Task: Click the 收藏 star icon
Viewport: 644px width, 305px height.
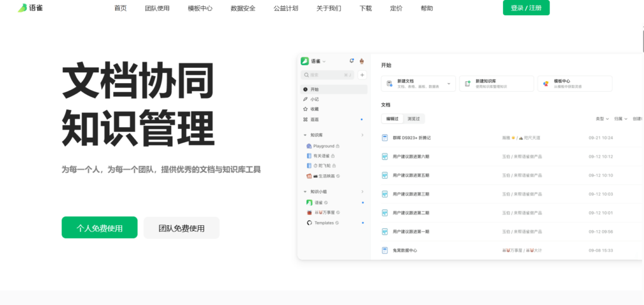Action: click(x=306, y=109)
